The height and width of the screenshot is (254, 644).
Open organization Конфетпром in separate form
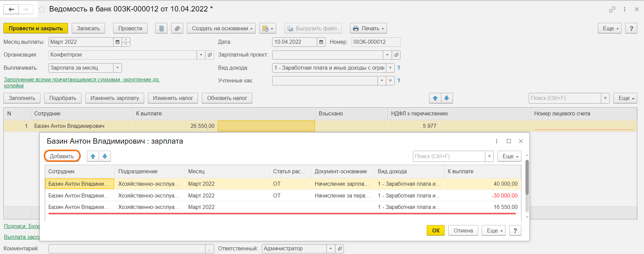point(210,55)
